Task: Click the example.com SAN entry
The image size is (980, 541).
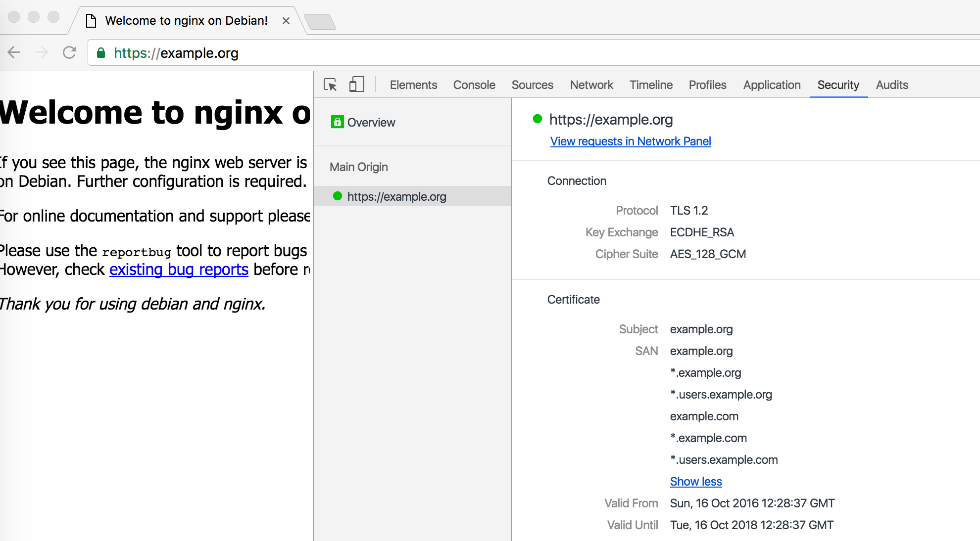Action: click(704, 416)
